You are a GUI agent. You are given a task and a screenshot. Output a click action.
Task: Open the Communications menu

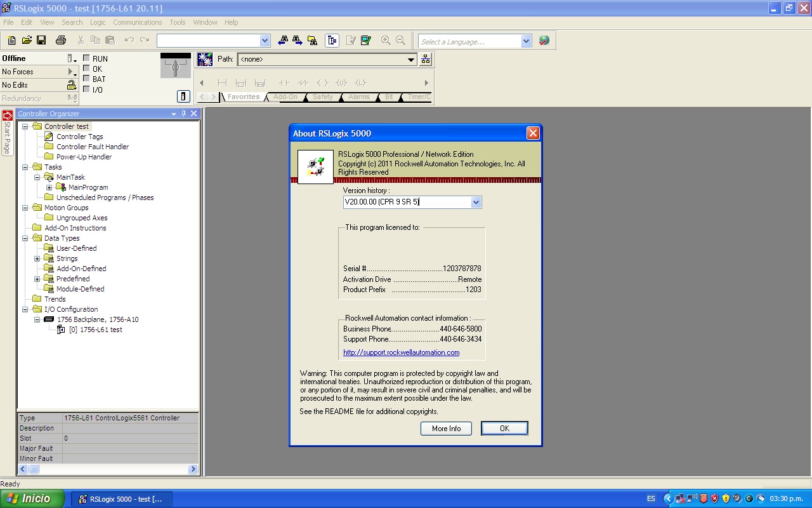(x=138, y=22)
